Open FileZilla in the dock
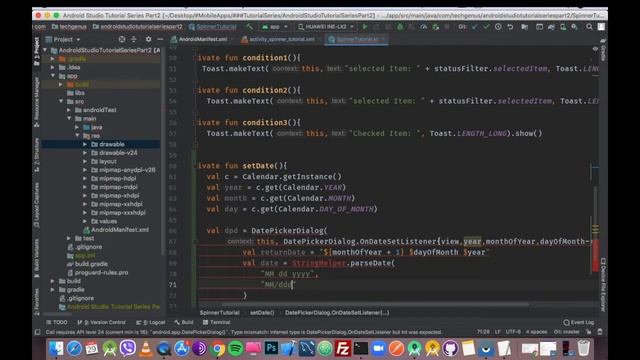 click(343, 349)
